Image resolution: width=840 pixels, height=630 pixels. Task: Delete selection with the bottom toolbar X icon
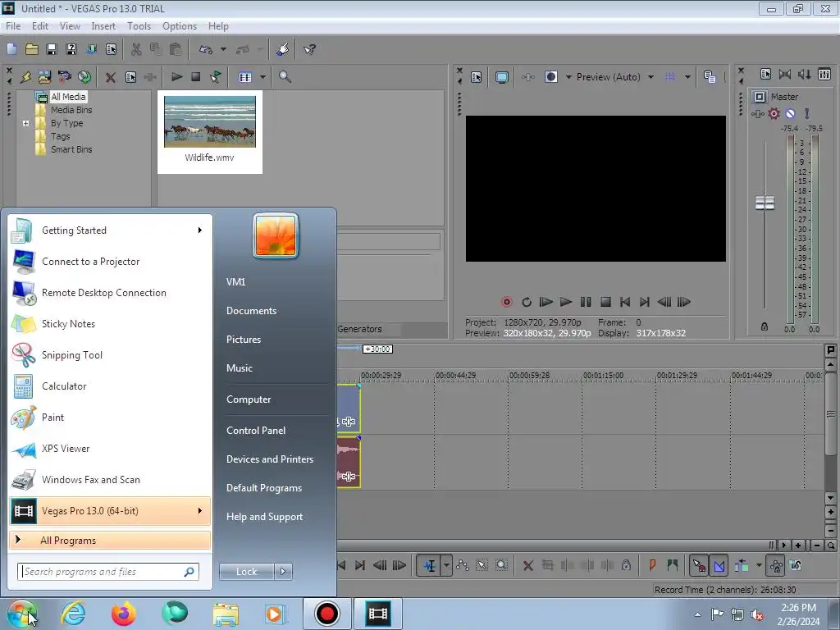(527, 565)
